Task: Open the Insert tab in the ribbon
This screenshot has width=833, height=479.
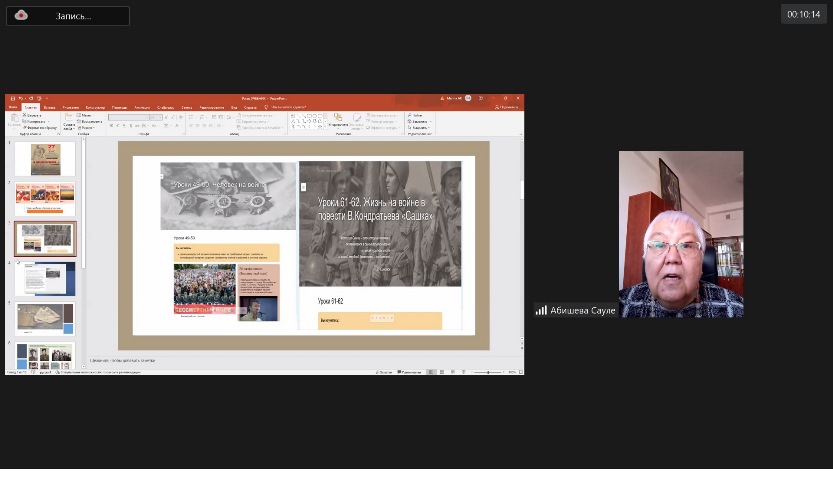Action: [x=49, y=107]
